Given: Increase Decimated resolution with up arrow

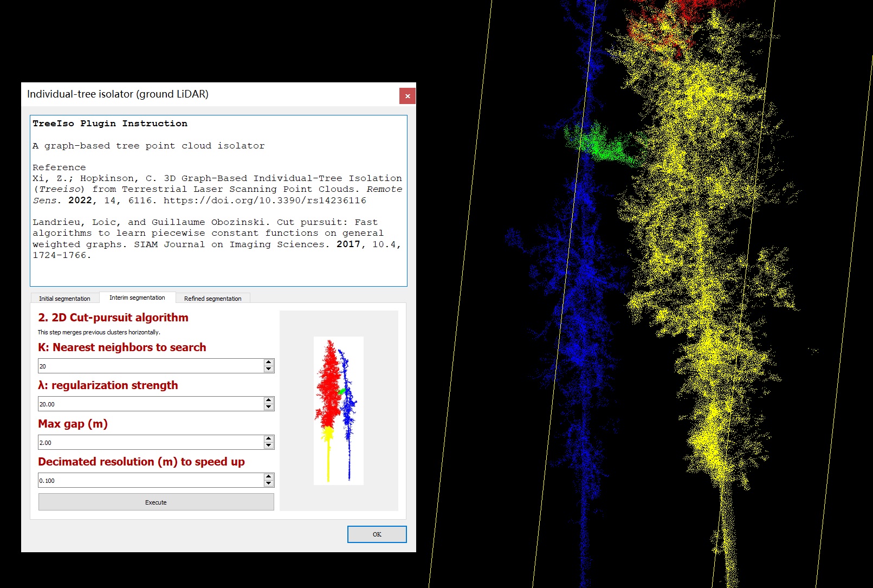Looking at the screenshot, I should point(269,477).
